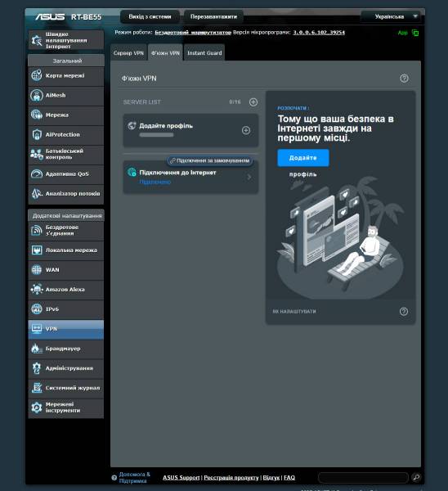Click the Перезавантажити button
448x491 pixels.
tap(213, 16)
